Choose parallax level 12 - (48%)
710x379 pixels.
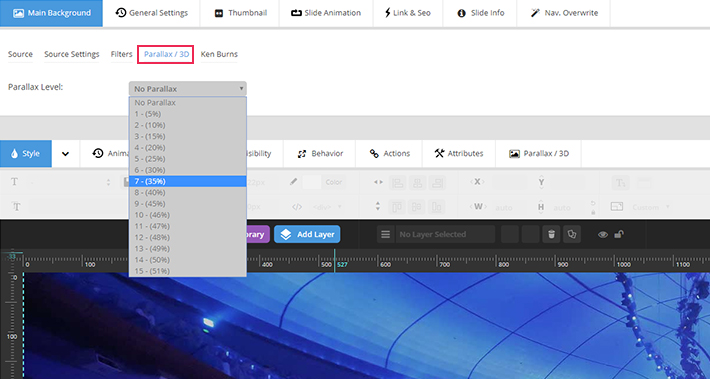pos(187,237)
